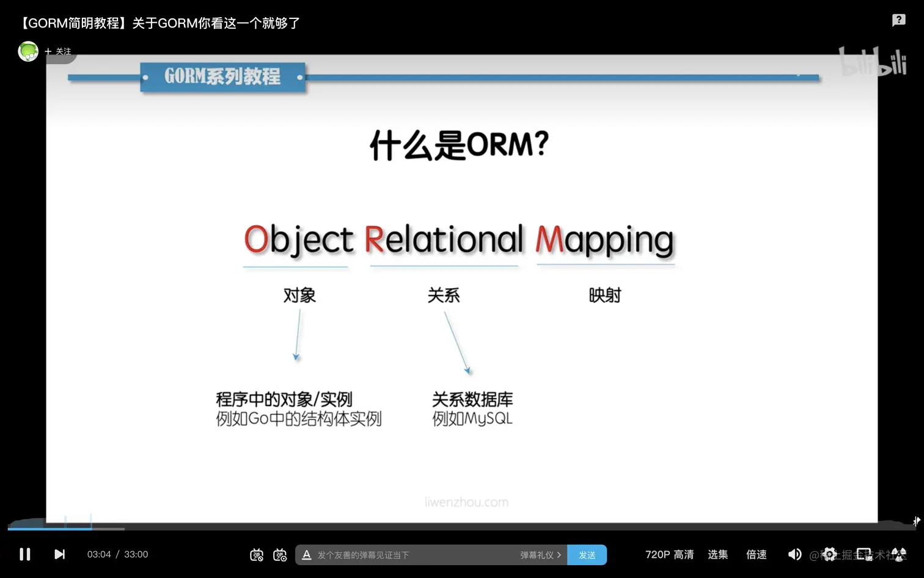Follow the uploader with 关注 button
The width and height of the screenshot is (924, 578).
58,51
